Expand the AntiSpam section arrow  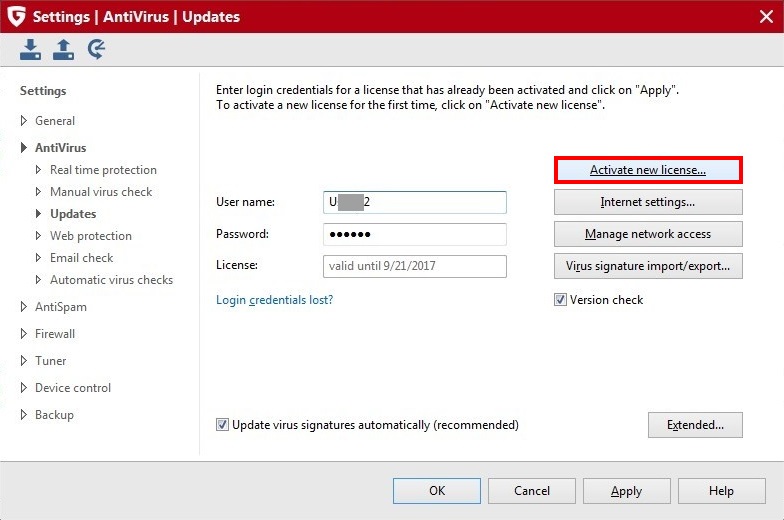(24, 306)
